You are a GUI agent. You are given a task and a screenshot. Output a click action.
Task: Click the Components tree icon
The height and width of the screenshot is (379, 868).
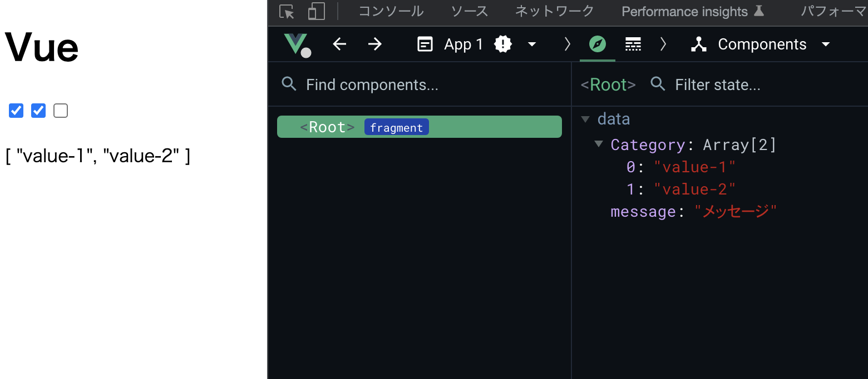[x=699, y=44]
